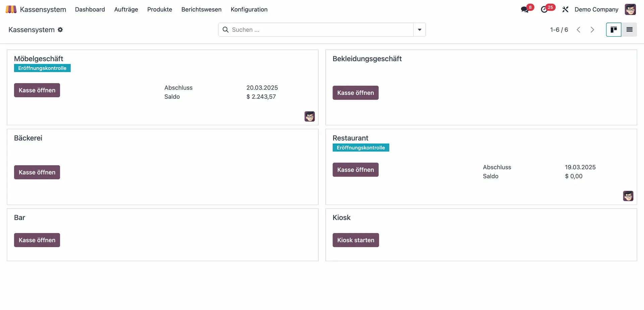Go to previous records via left chevron
The image size is (644, 310).
coord(578,30)
